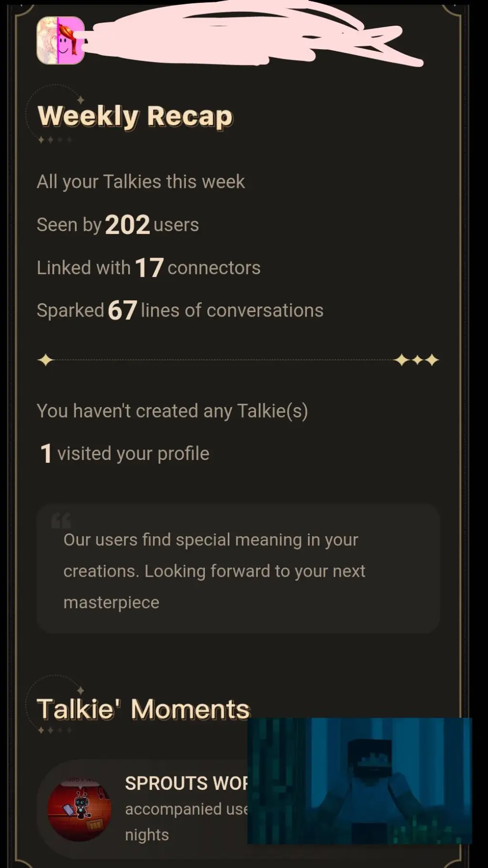Tap the Minecraft character video overlay
Viewport: 488px width, 868px height.
pyautogui.click(x=359, y=780)
